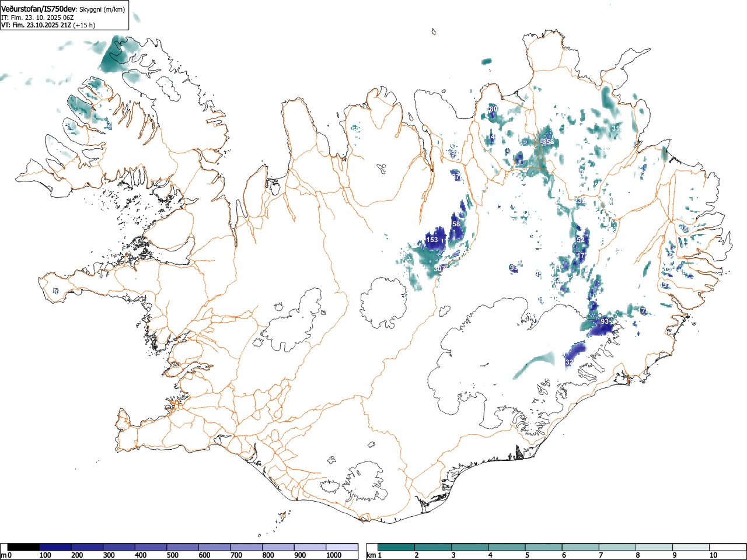Click the '6' tick label on the kilometer legend
Screen dimensions: 747x560
coord(564,555)
